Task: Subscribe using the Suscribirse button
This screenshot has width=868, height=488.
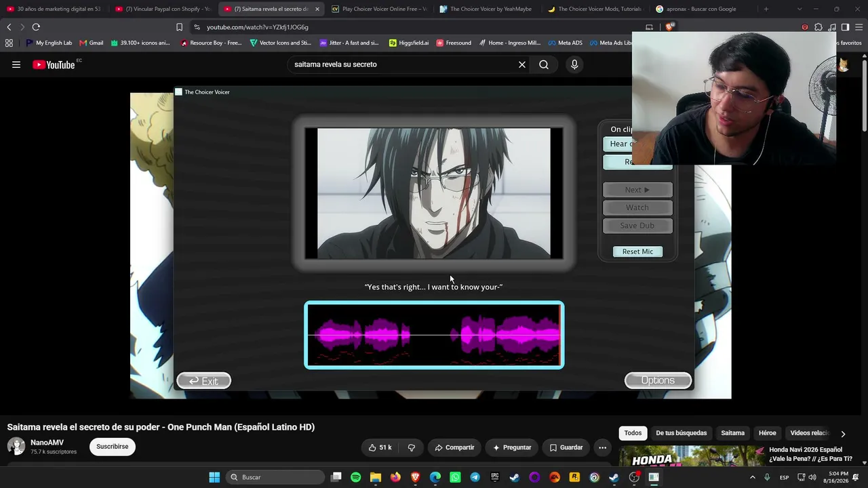Action: coord(113,447)
